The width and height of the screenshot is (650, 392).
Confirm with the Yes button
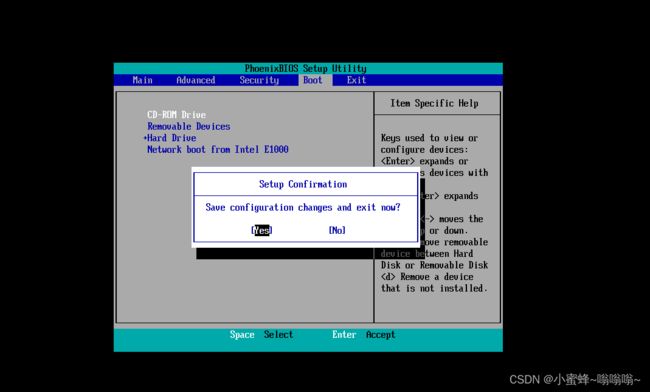coord(262,230)
